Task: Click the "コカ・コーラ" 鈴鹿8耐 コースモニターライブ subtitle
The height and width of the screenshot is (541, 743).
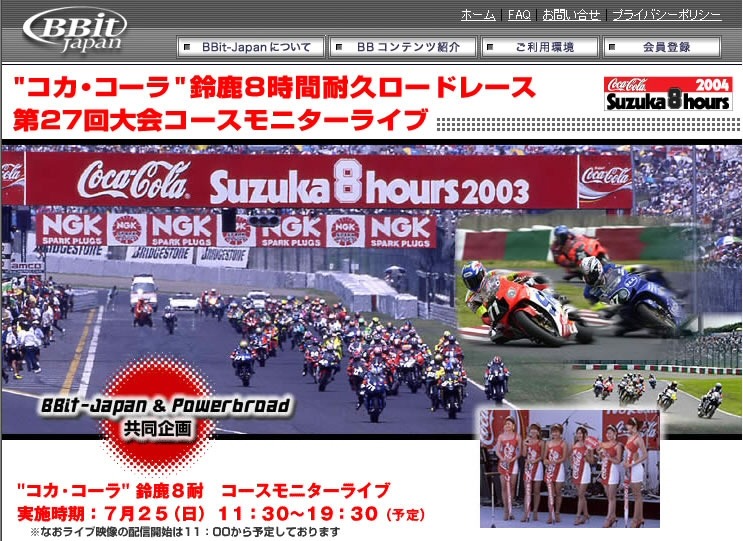Action: 204,491
